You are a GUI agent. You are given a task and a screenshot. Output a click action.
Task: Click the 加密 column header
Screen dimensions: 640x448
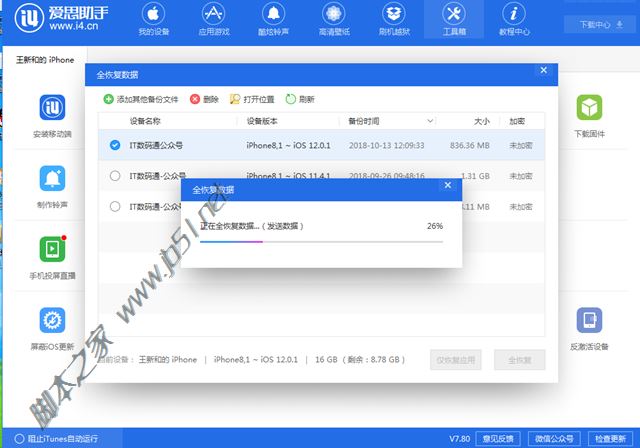[x=517, y=121]
